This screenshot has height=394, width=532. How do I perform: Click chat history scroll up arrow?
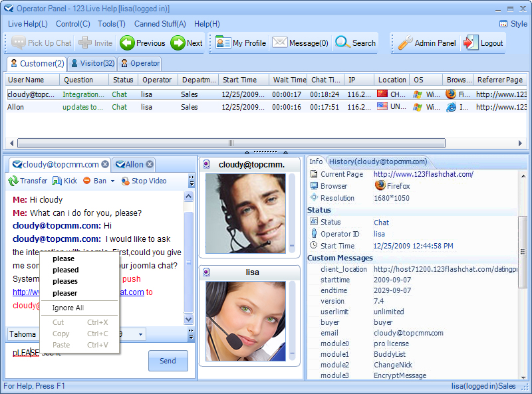point(189,196)
